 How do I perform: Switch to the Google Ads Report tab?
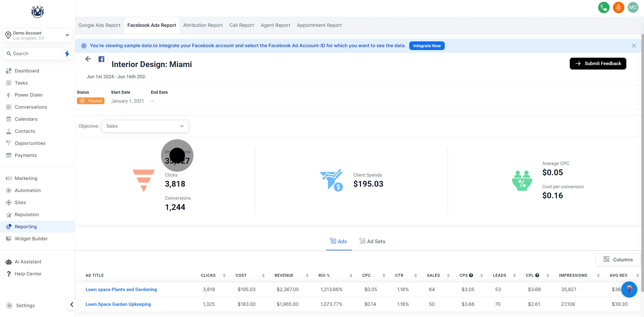pos(99,25)
